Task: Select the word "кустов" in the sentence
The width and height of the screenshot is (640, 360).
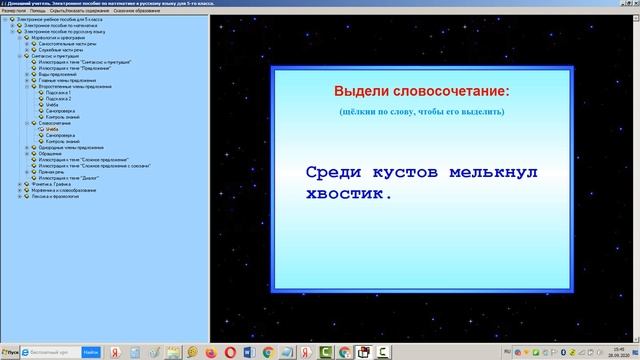Action: [x=405, y=172]
